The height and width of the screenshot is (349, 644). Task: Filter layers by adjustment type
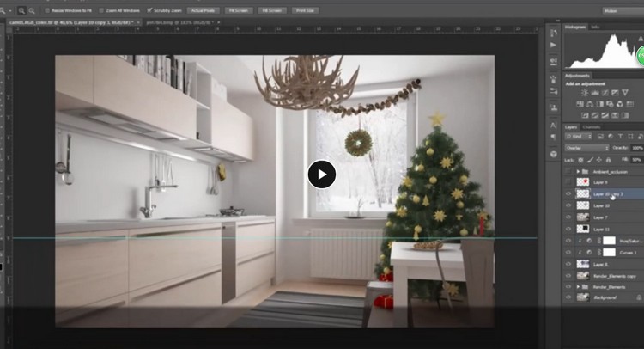click(611, 137)
